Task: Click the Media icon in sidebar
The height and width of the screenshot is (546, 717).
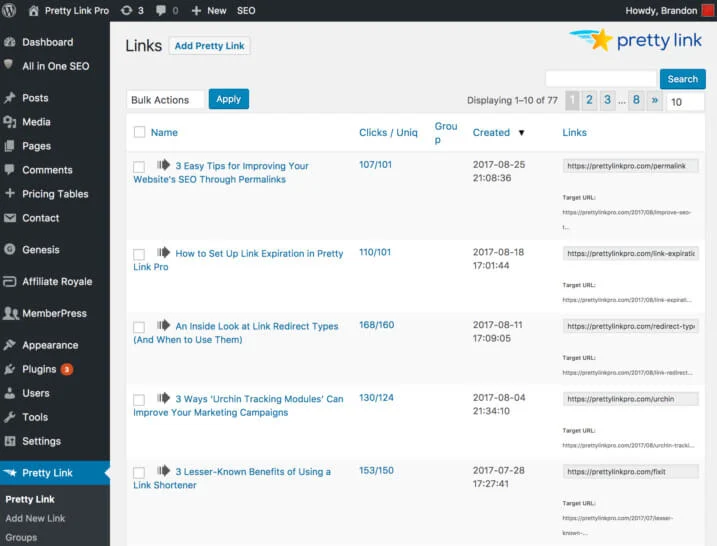Action: [x=10, y=122]
